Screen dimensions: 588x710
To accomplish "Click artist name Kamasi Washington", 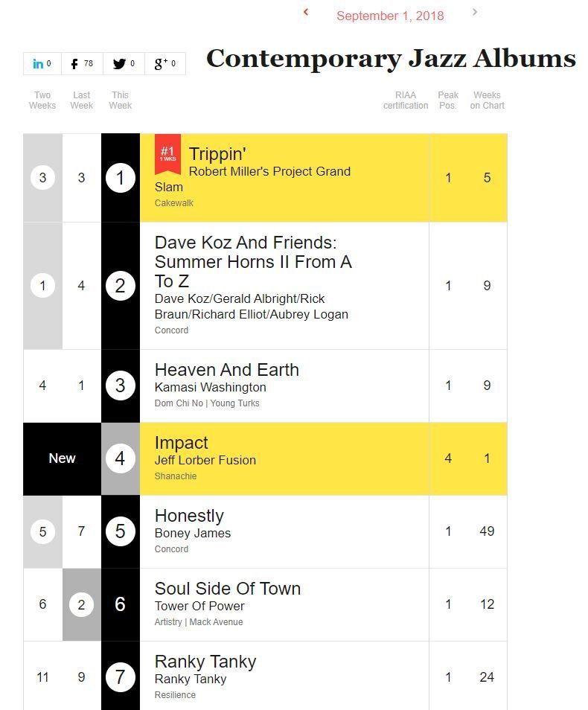I will point(210,387).
